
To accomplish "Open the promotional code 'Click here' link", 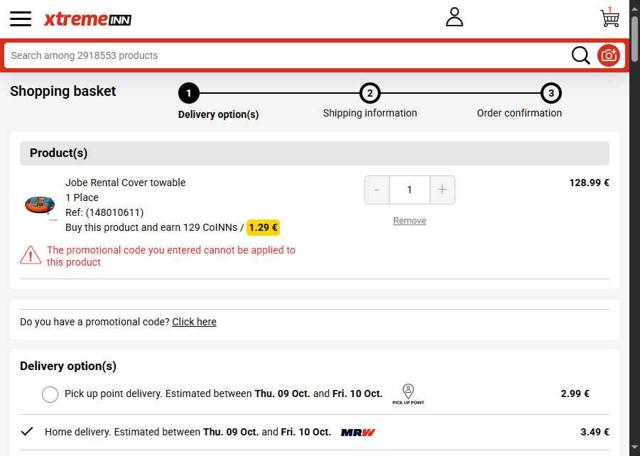I will (194, 322).
